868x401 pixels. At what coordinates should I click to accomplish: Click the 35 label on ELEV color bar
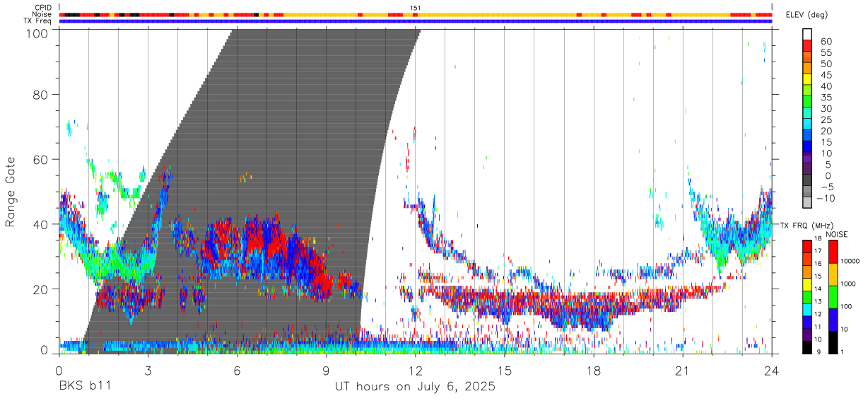point(826,98)
